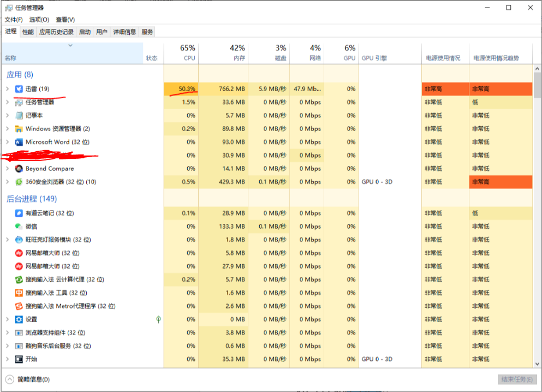542x392 pixels.
Task: Click the 设置 gear icon
Action: 19,319
